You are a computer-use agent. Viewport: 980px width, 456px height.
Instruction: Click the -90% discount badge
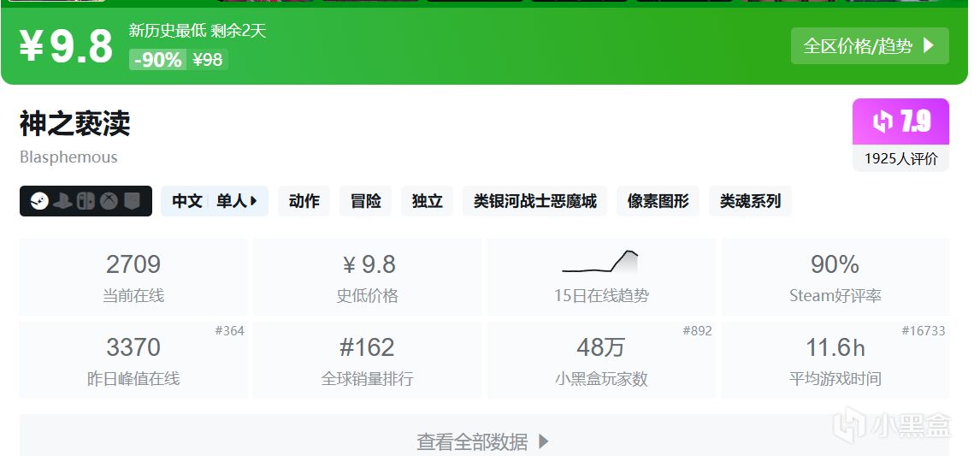[157, 60]
